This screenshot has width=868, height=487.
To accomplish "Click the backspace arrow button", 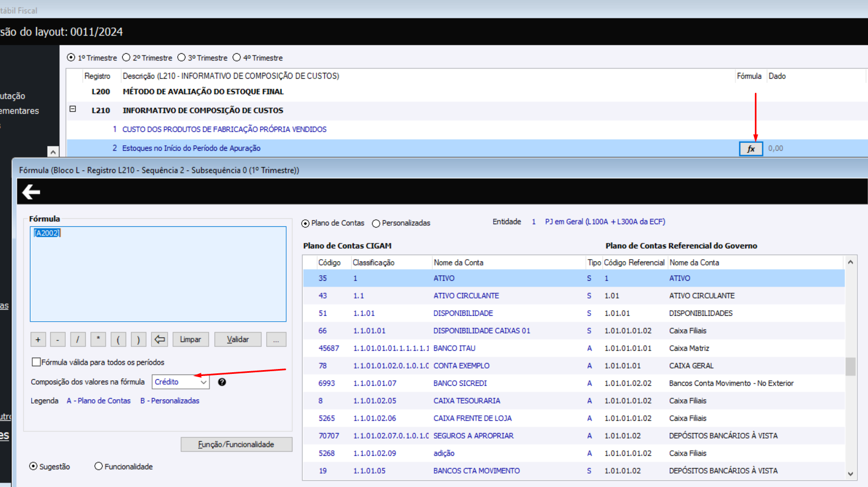I will 159,339.
